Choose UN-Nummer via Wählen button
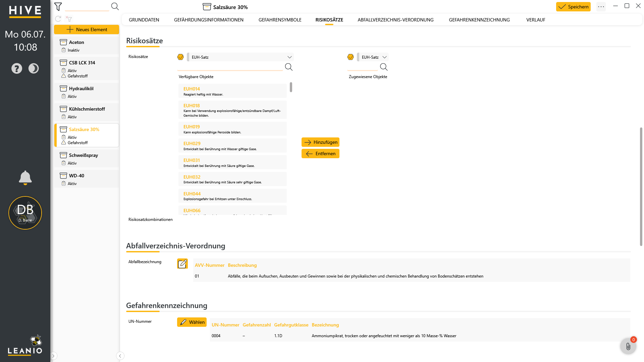Viewport: 644px width, 362px height. [x=192, y=322]
